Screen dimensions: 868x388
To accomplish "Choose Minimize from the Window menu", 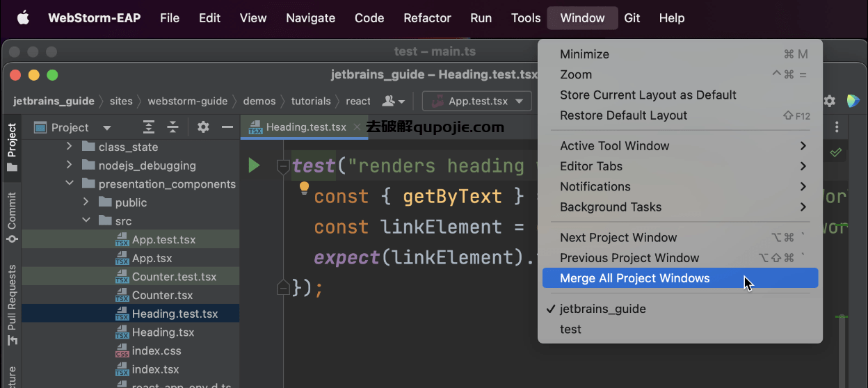I will point(680,54).
